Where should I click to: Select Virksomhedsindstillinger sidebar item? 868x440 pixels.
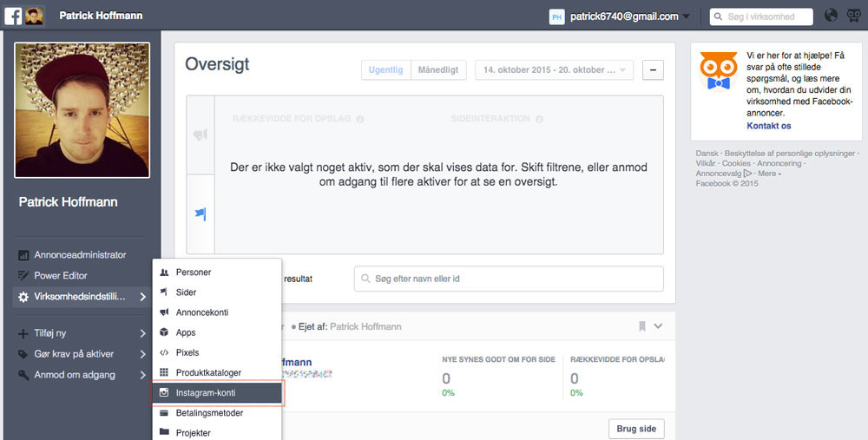click(x=82, y=297)
